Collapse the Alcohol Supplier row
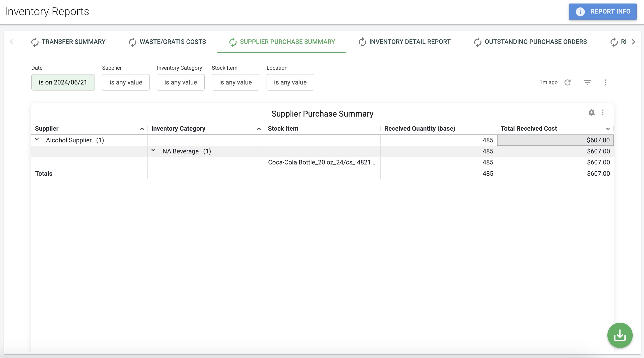Image resolution: width=644 pixels, height=358 pixels. (37, 140)
